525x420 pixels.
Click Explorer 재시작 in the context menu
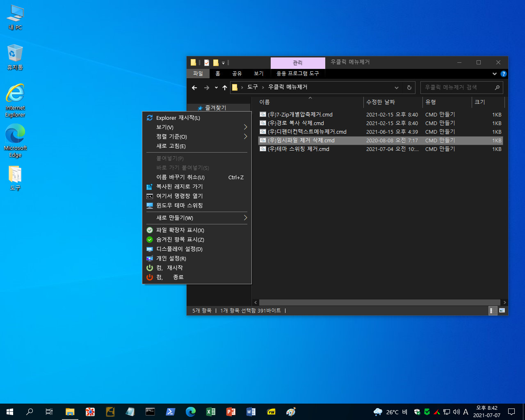tap(197, 118)
